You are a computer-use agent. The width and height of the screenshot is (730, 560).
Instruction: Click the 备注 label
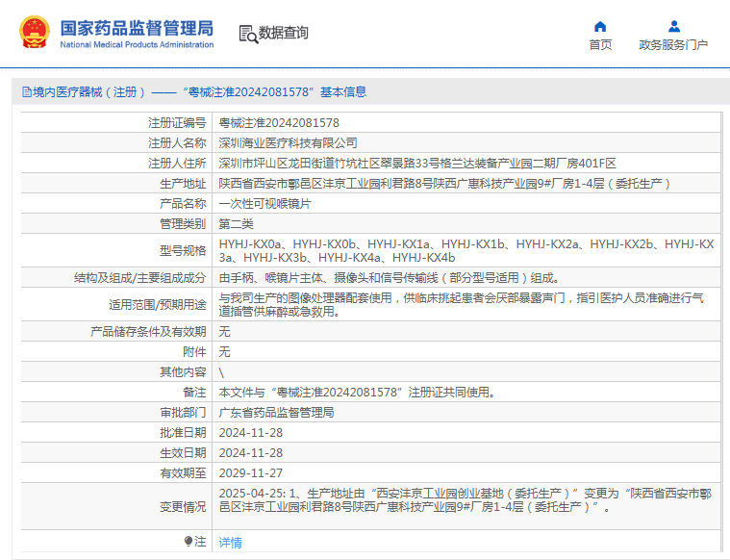pyautogui.click(x=194, y=393)
